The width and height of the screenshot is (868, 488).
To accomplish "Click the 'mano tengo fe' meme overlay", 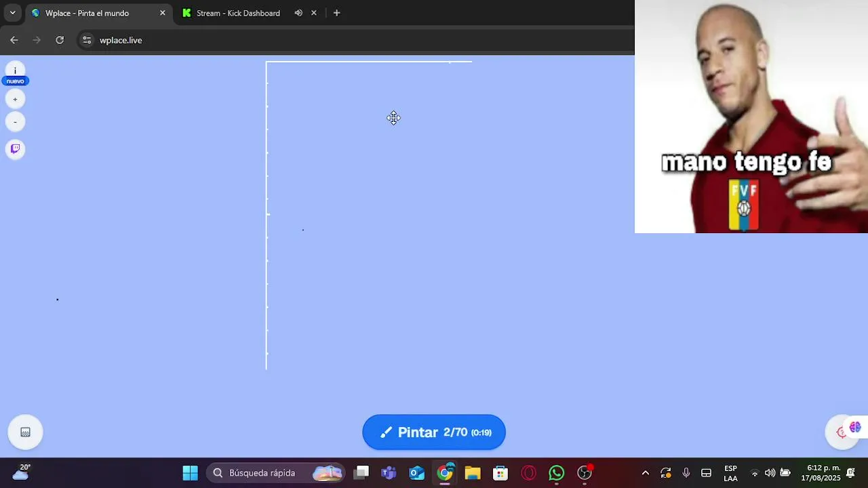I will pos(751,117).
